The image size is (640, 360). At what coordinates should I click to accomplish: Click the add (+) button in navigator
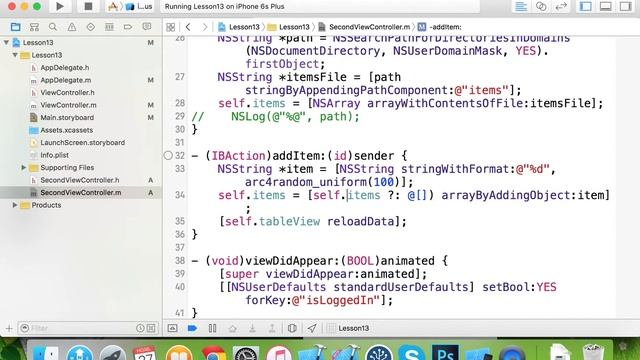9,328
